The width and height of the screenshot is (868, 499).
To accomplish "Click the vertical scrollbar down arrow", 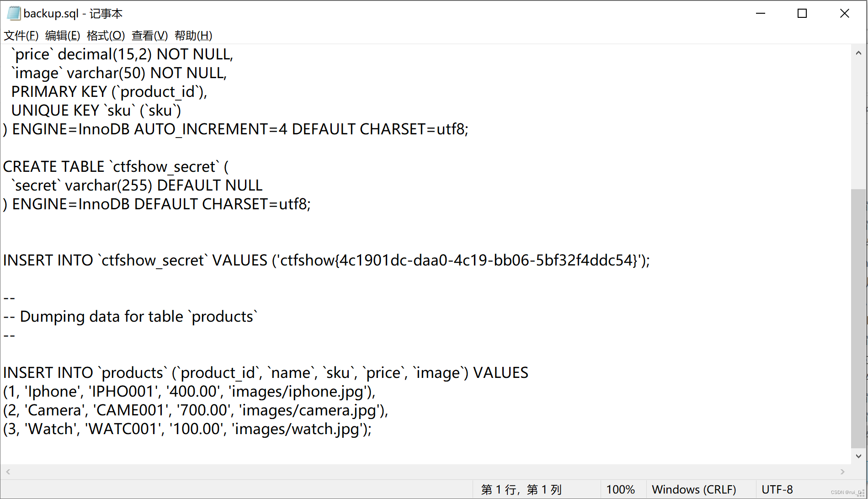I will [x=858, y=456].
